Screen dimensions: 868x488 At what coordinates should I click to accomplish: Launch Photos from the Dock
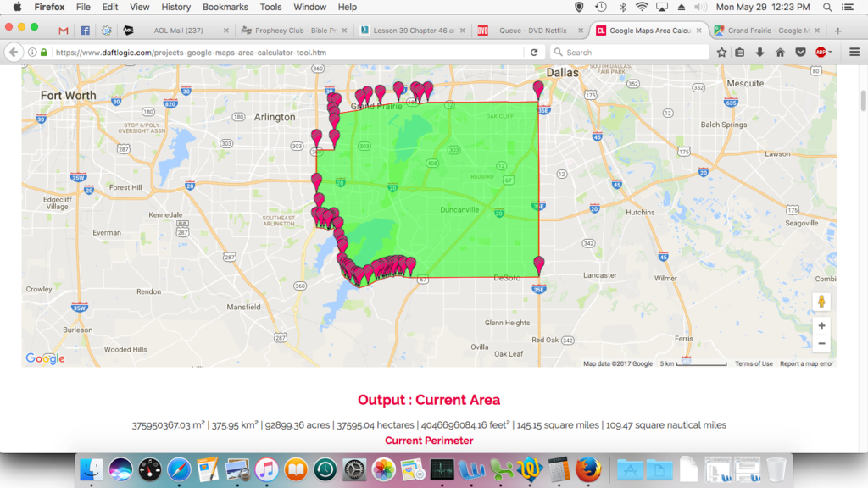pyautogui.click(x=384, y=469)
